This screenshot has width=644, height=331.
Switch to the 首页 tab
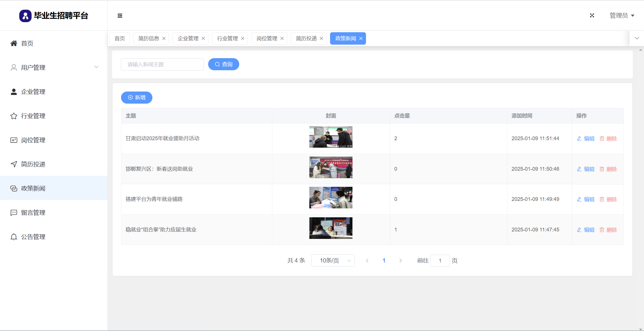(x=120, y=39)
